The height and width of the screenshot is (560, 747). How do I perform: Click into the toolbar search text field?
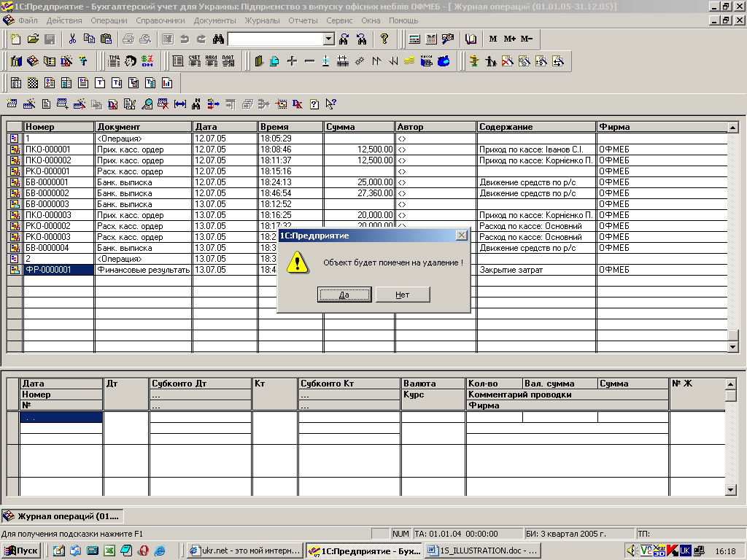276,39
